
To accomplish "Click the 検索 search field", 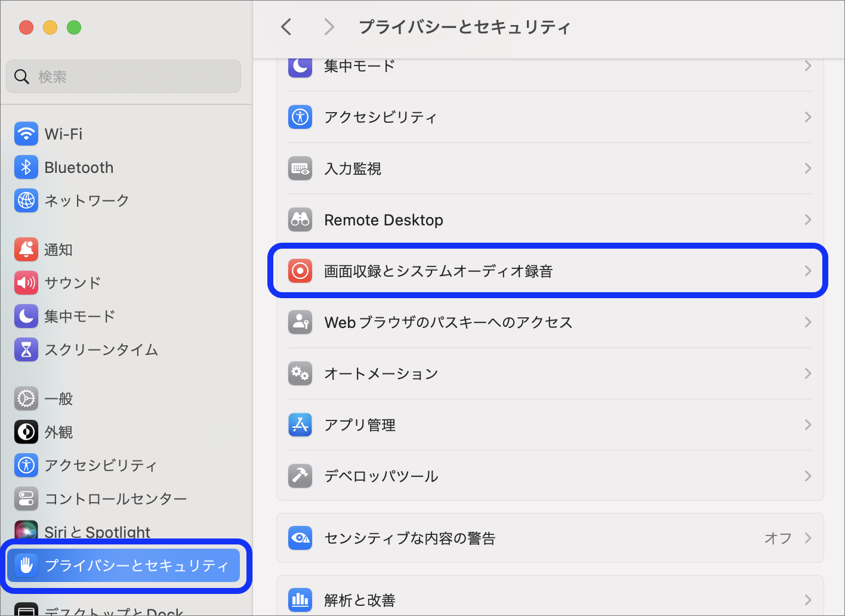I will pyautogui.click(x=124, y=76).
